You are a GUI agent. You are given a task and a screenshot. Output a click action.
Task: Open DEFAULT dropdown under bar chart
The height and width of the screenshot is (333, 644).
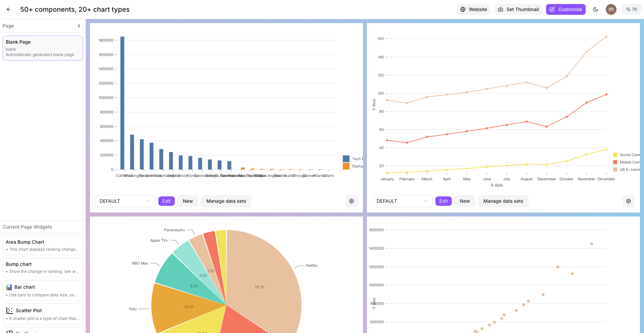click(x=125, y=201)
